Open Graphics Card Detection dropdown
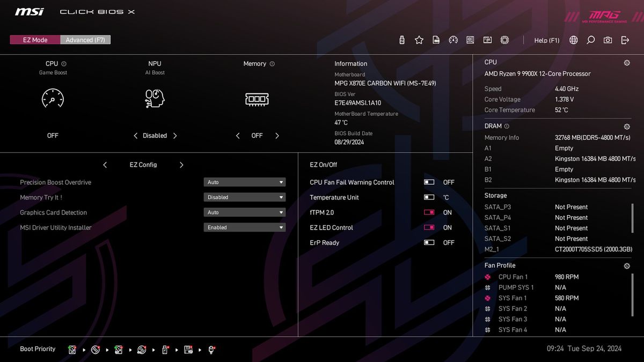Screen dimensions: 644x362 click(x=245, y=212)
